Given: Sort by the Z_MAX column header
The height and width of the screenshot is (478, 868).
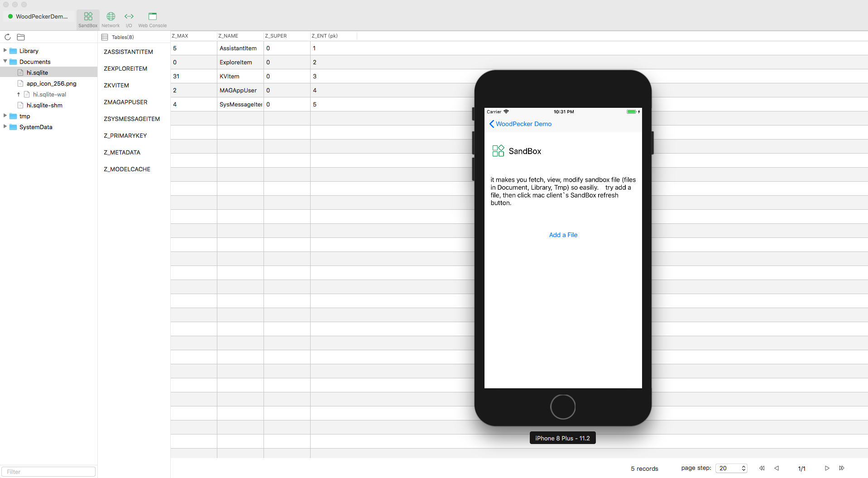Looking at the screenshot, I should pos(194,36).
